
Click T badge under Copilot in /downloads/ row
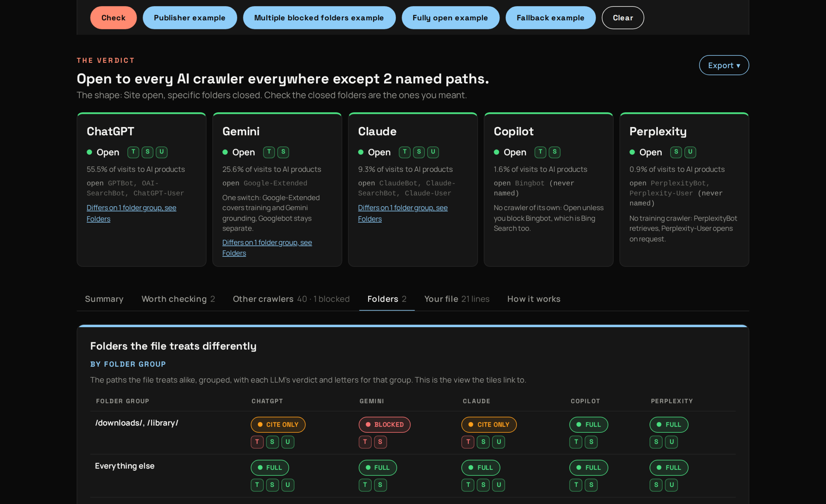576,442
